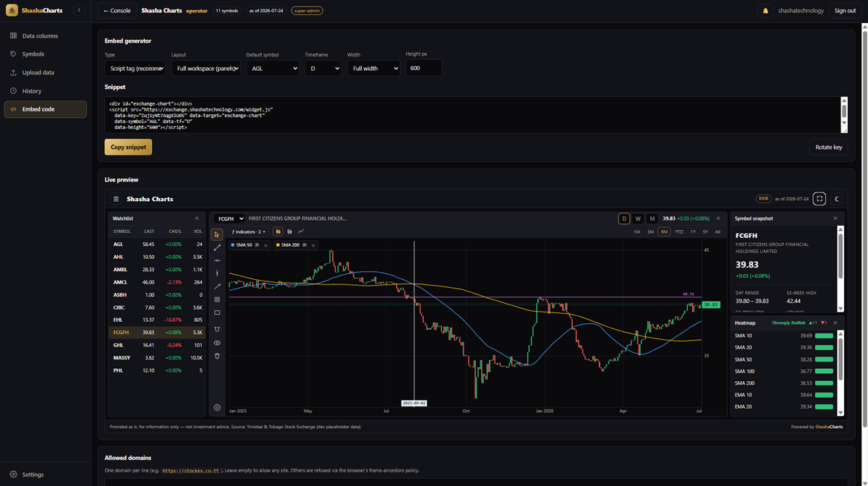868x486 pixels.
Task: Delete drawings with the trash icon
Action: (217, 356)
